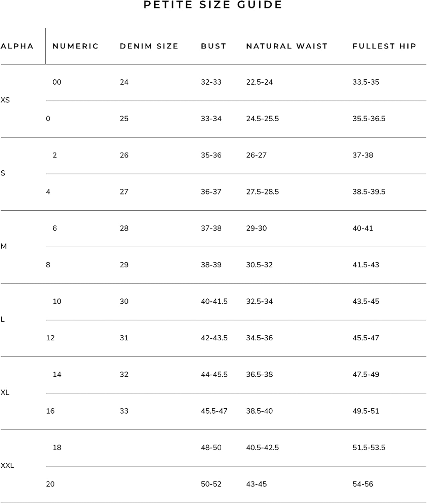Screen dimensions: 427x504
Task: Select the 30.5-32 natural waist value
Action: pos(259,265)
